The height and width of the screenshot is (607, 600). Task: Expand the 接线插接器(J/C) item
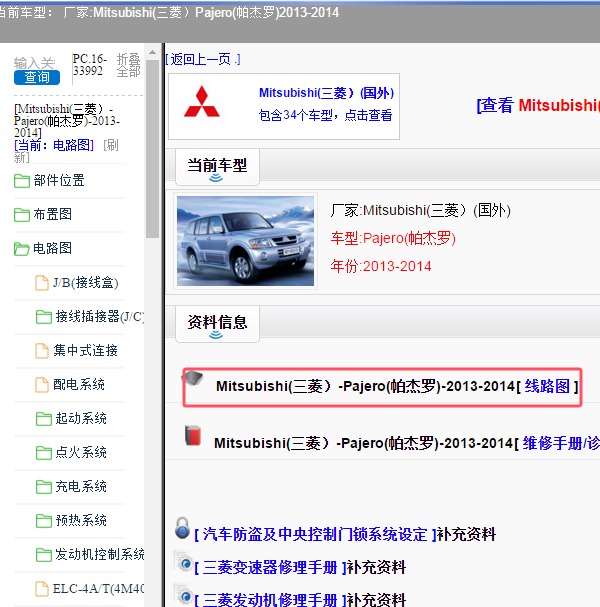pos(100,317)
